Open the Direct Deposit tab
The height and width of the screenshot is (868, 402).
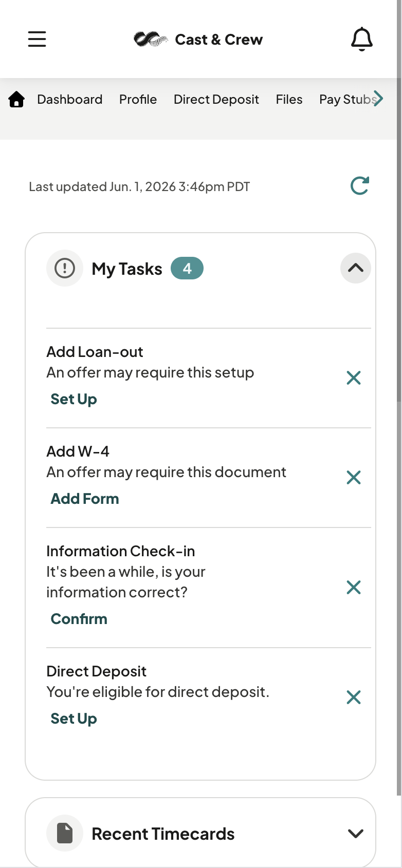[x=216, y=99]
